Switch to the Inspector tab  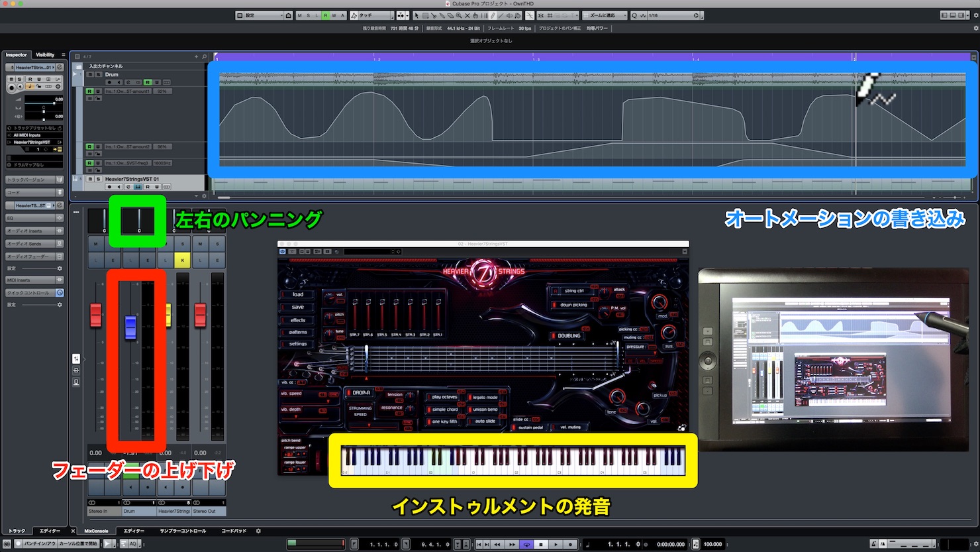[17, 55]
